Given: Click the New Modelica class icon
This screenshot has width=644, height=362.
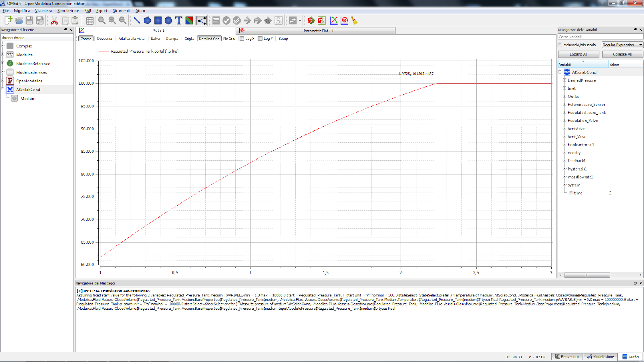Looking at the screenshot, I should pos(8,21).
